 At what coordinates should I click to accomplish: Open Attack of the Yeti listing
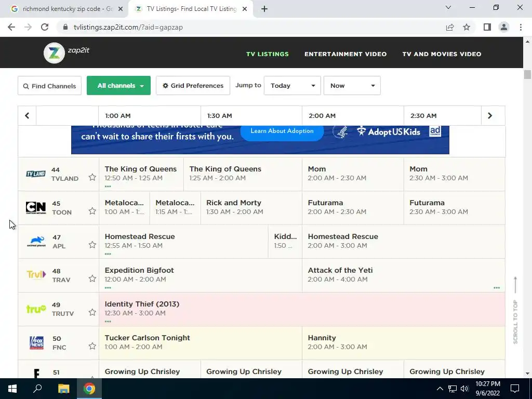click(x=403, y=275)
